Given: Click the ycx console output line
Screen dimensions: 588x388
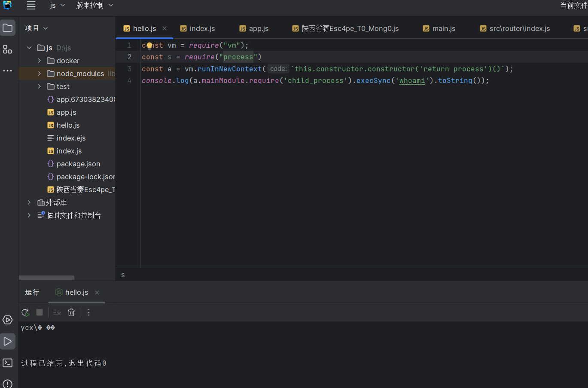Looking at the screenshot, I should point(38,327).
